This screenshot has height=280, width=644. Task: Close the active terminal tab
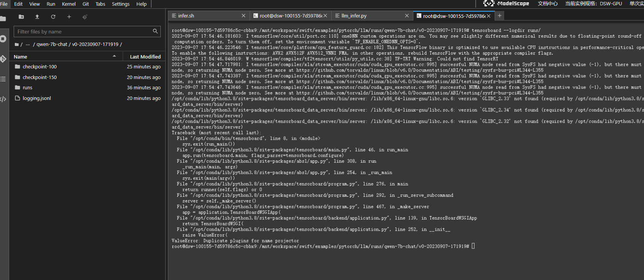point(489,16)
